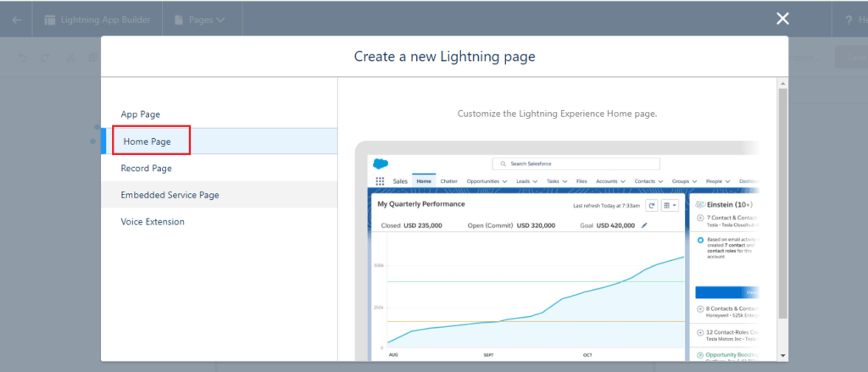The width and height of the screenshot is (868, 372).
Task: Select the Home Page option
Action: [x=147, y=142]
